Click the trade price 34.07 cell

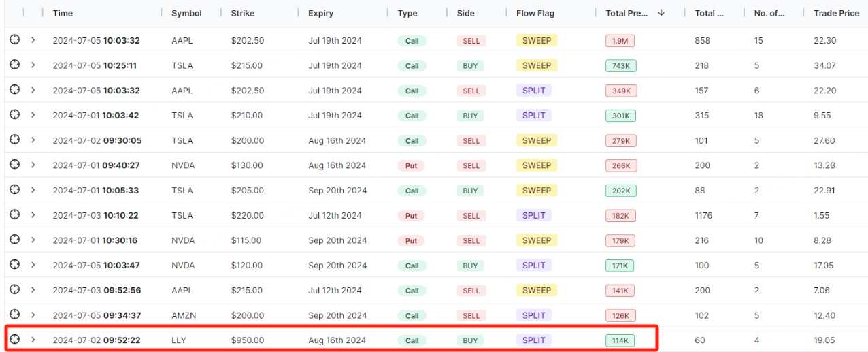pos(825,65)
